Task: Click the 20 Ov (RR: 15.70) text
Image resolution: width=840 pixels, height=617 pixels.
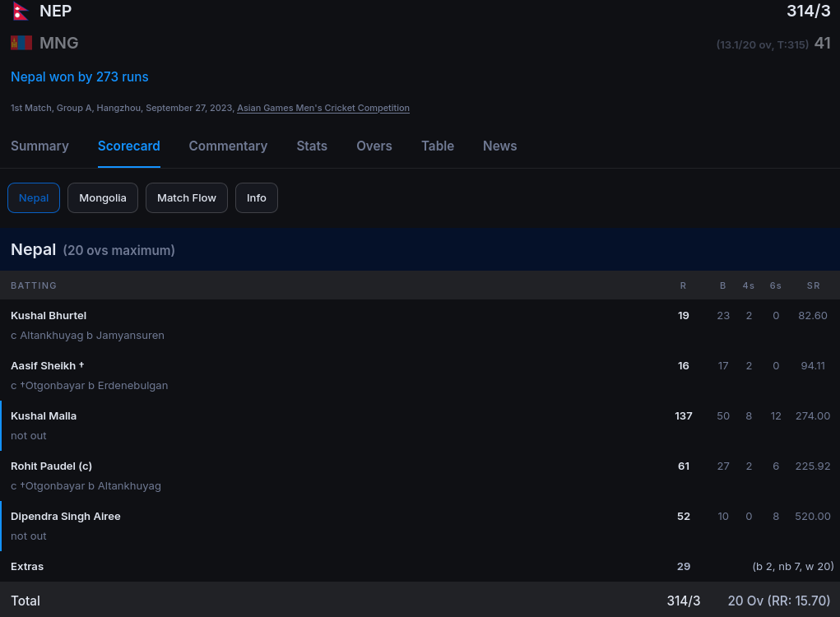Action: pyautogui.click(x=779, y=601)
